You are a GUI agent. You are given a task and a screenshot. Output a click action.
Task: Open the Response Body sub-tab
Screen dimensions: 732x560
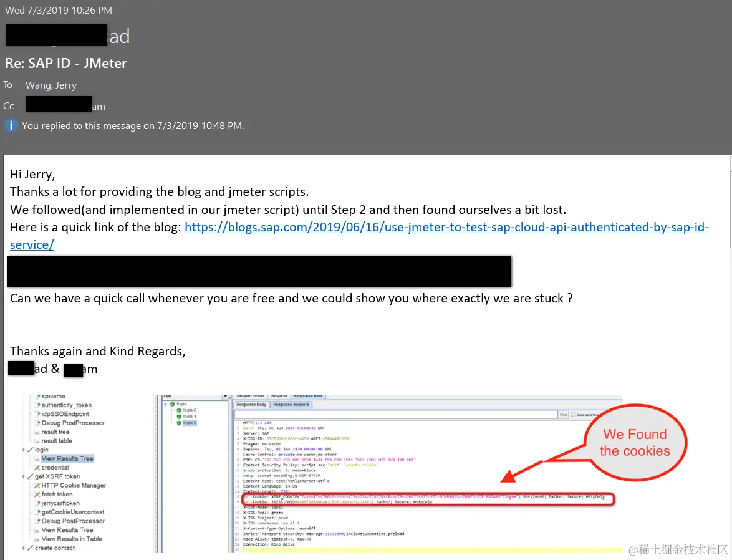(251, 405)
